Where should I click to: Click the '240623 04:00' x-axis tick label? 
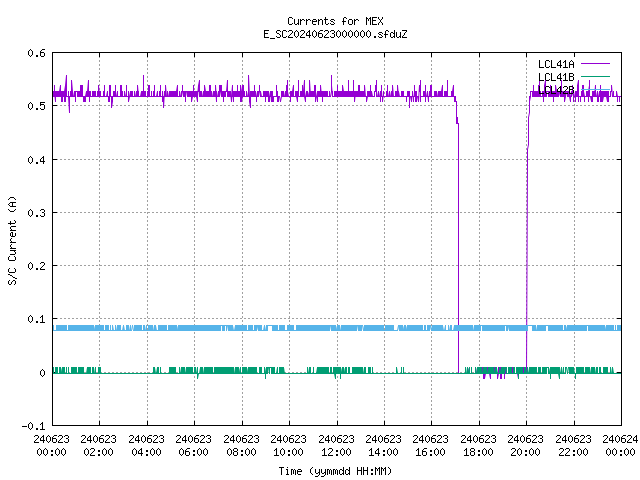[x=146, y=445]
